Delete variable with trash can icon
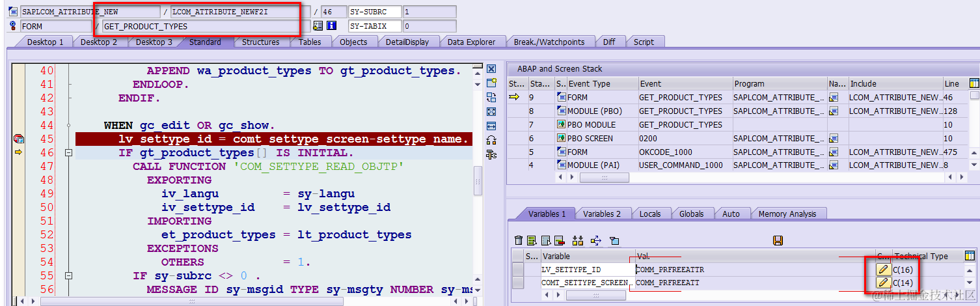 click(518, 241)
